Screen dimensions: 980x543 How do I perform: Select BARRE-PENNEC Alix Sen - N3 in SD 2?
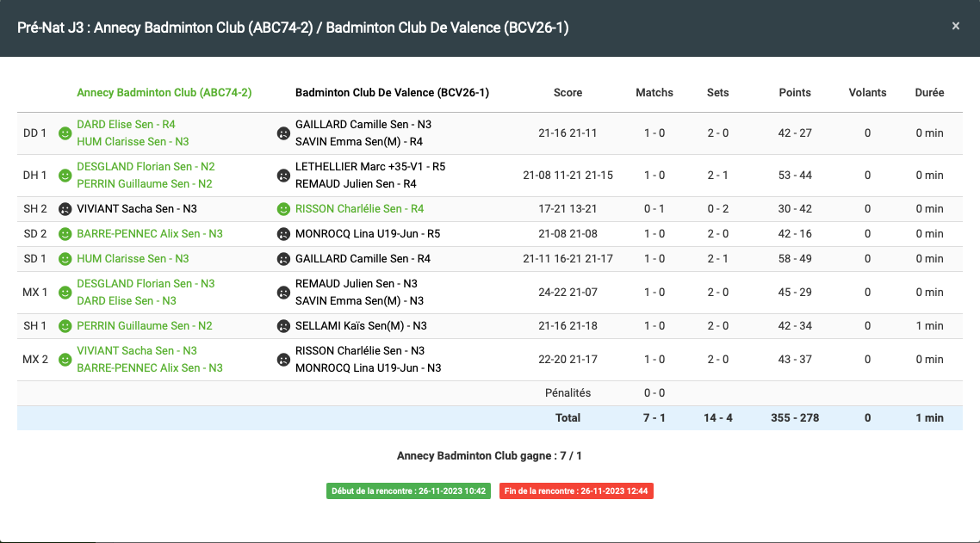pyautogui.click(x=149, y=234)
